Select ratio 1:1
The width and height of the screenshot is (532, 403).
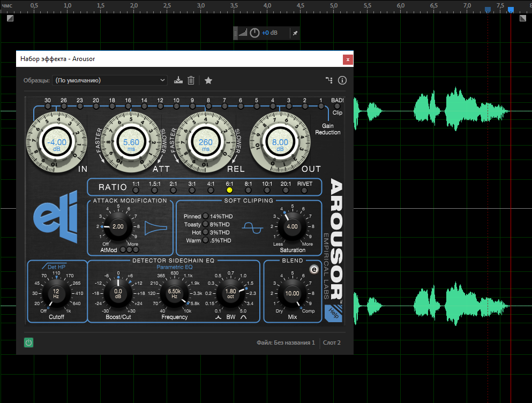pos(136,191)
